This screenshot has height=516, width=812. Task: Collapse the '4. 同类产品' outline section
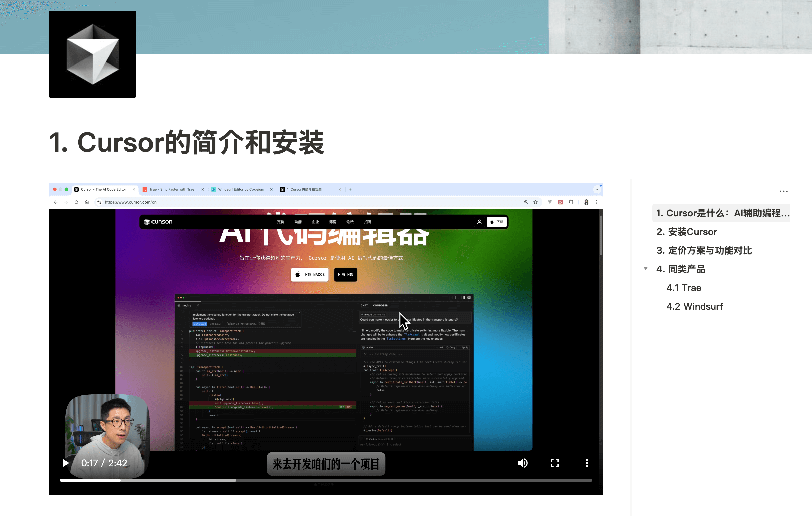coord(645,269)
